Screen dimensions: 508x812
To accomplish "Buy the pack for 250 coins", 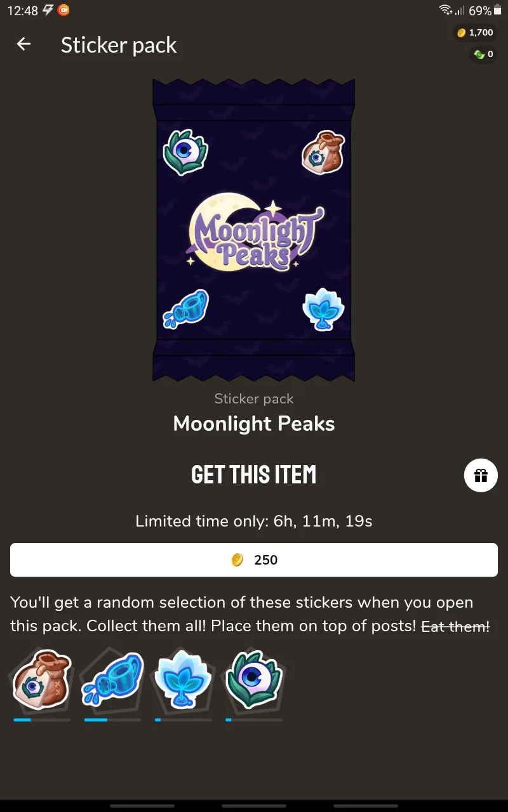I will click(x=254, y=560).
